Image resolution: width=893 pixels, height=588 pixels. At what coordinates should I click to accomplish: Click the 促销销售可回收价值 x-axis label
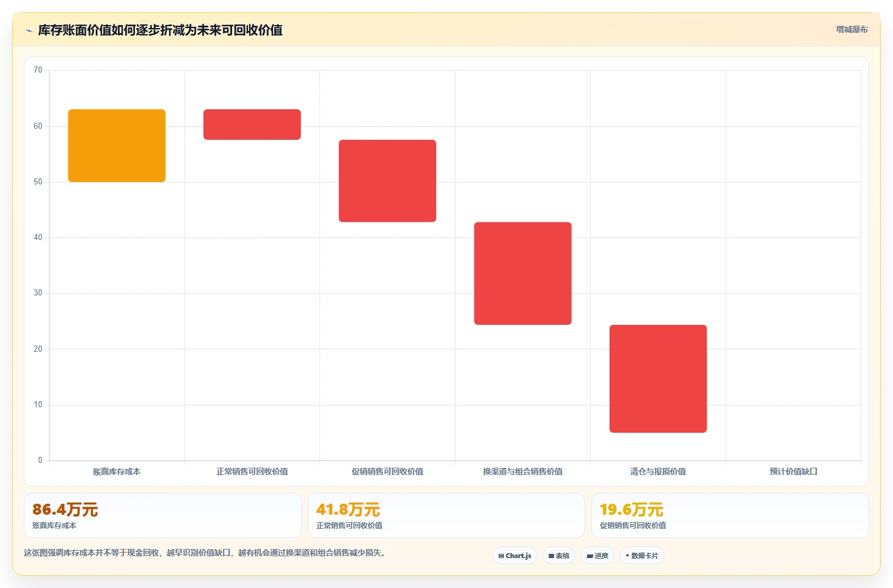(x=387, y=471)
